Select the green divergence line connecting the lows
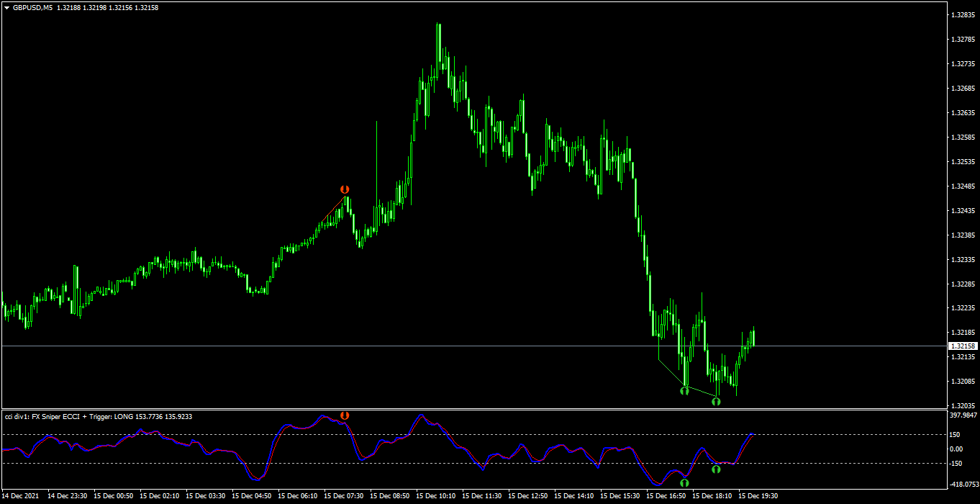980x504 pixels. [687, 380]
